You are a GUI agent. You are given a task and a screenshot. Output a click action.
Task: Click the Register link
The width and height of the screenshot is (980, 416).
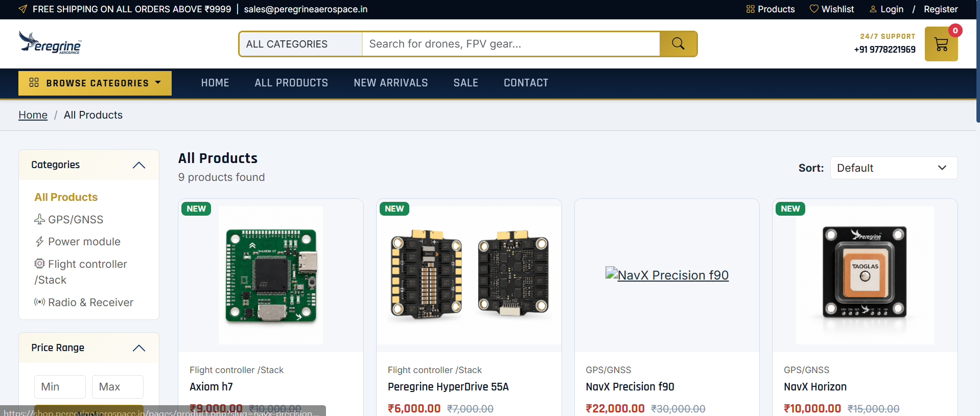coord(941,9)
